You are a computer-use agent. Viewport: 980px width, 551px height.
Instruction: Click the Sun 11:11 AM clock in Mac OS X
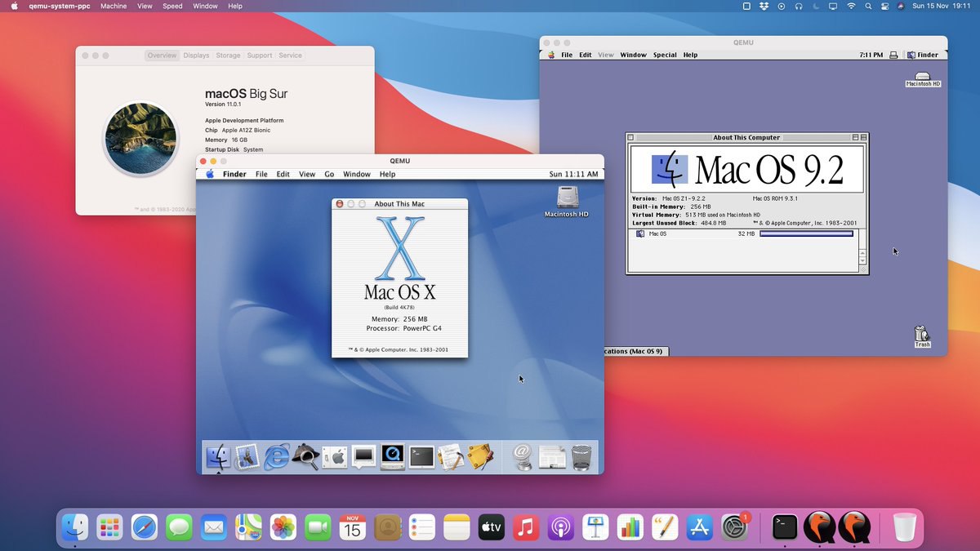[573, 174]
